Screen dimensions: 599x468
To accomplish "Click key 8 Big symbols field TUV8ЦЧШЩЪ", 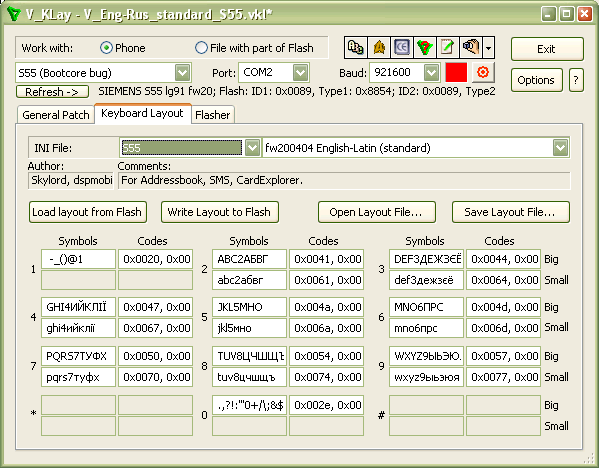I will [249, 356].
